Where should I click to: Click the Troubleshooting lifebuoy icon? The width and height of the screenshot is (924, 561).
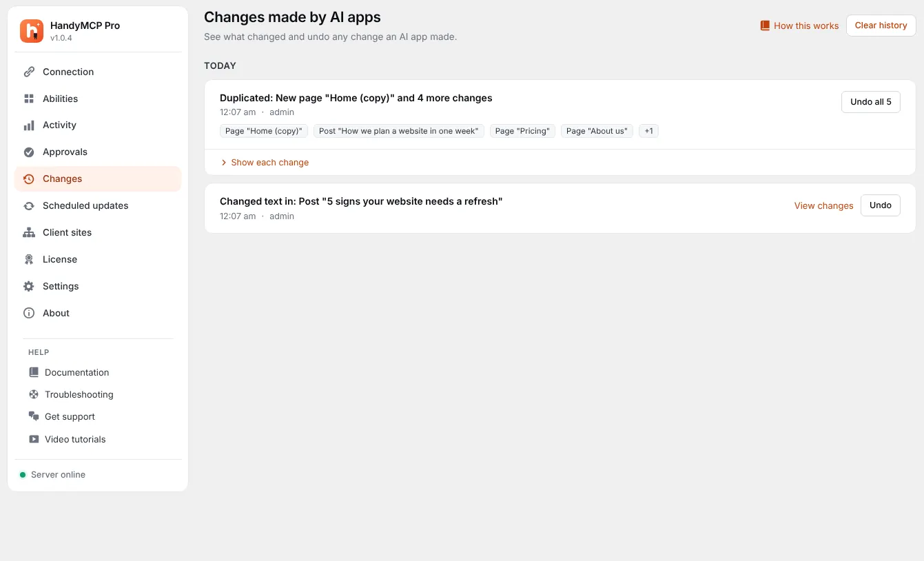(34, 394)
